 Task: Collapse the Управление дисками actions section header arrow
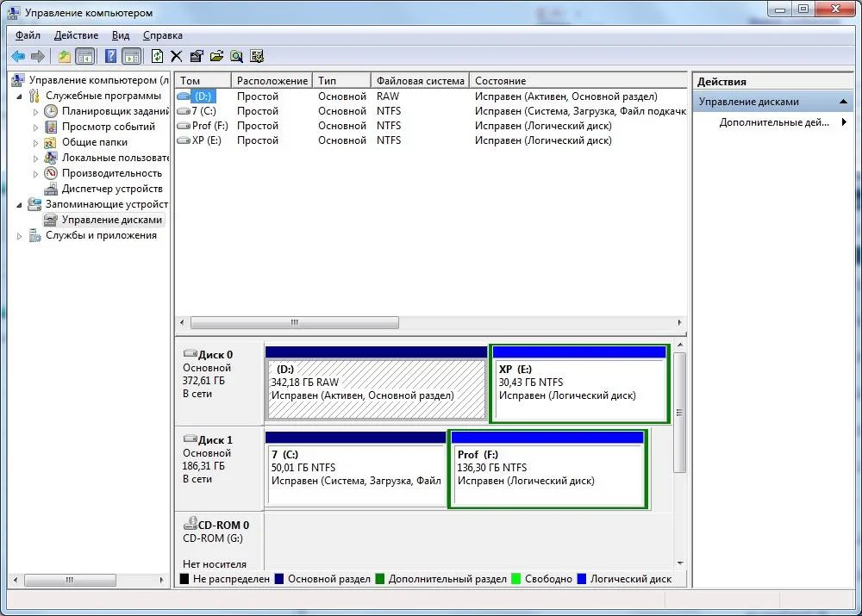[845, 102]
